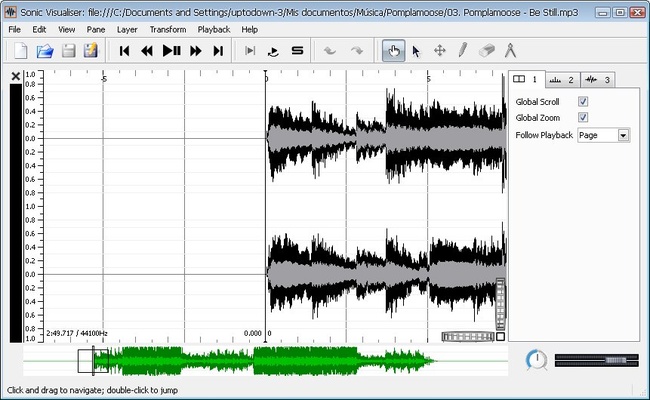Select the Erase tool

coord(487,51)
